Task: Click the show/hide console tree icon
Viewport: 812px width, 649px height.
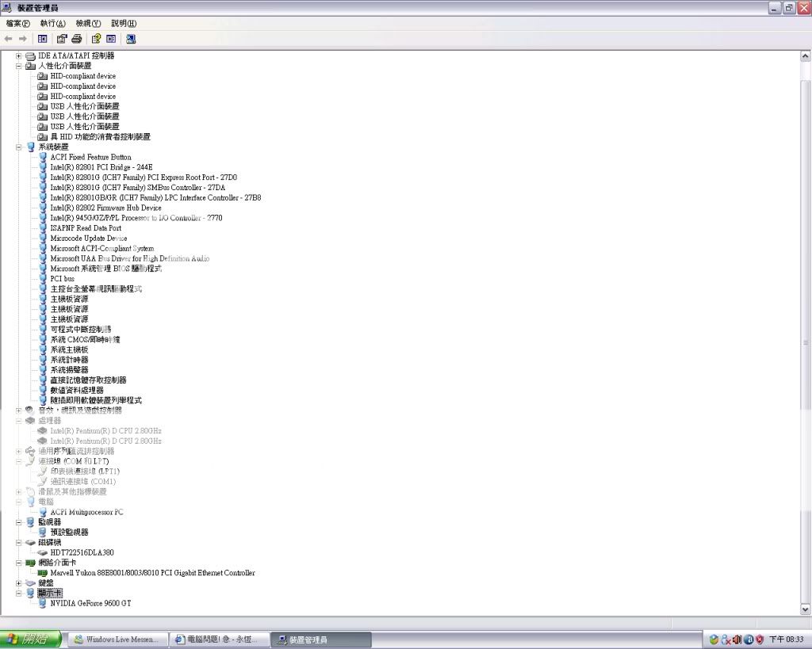Action: pos(42,38)
